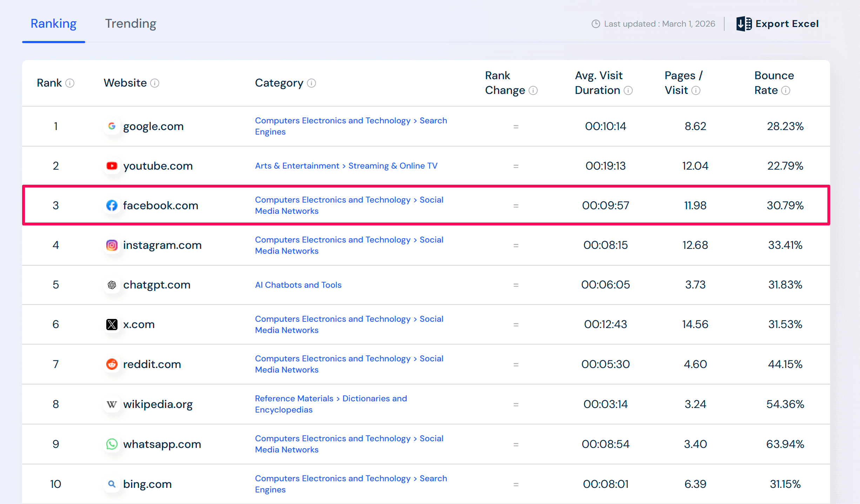Open AI Chatbots and Tools category
Viewport: 860px width, 504px height.
coord(298,285)
